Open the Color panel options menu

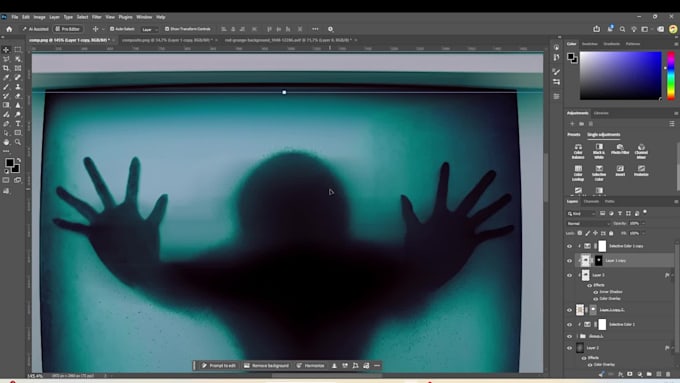pyautogui.click(x=676, y=44)
